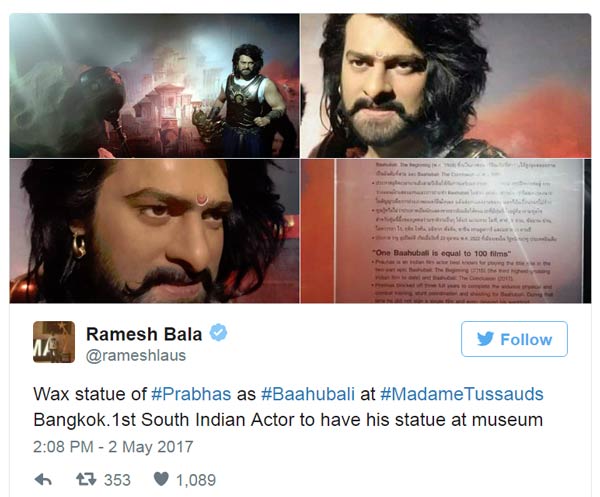Open the #Baahubali hashtag link
This screenshot has height=497, width=600.
[308, 394]
